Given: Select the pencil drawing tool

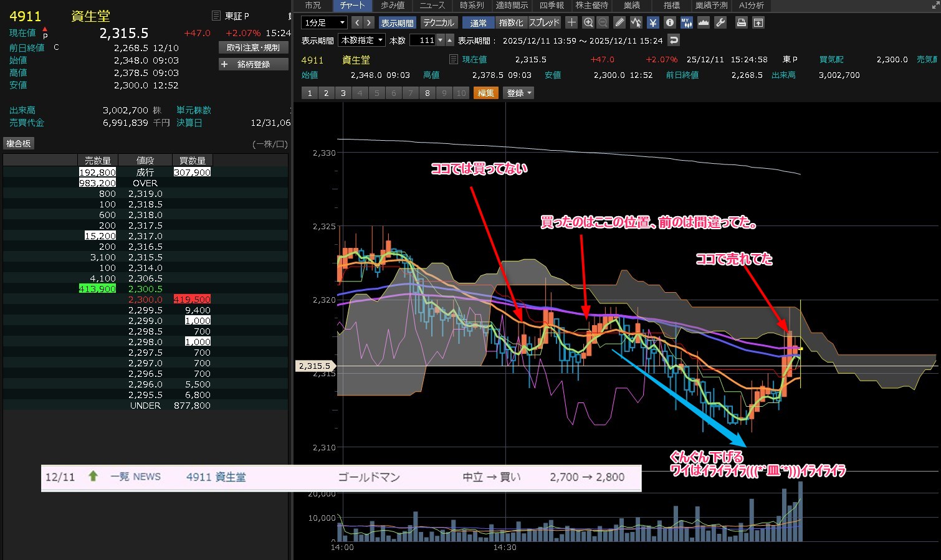Looking at the screenshot, I should click(619, 22).
